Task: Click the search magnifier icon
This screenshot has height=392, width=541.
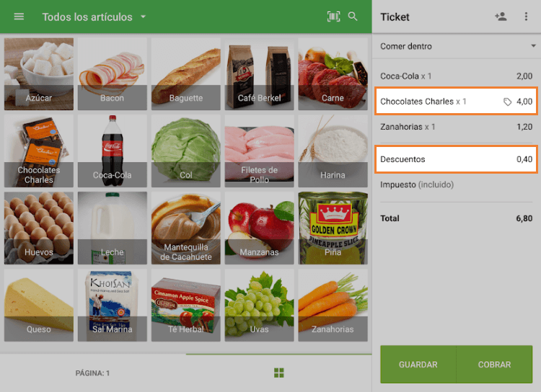Action: (x=353, y=17)
